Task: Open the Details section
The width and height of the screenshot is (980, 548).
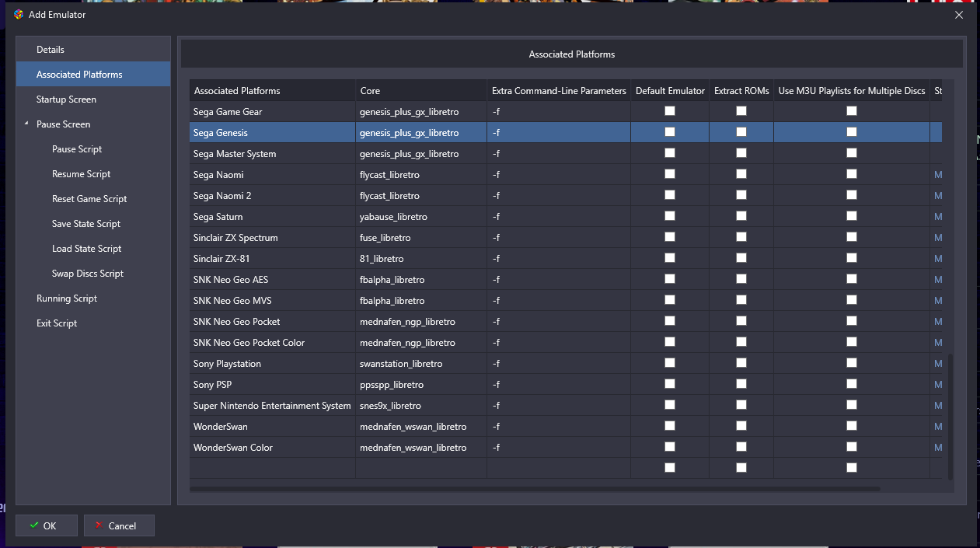Action: (x=93, y=50)
